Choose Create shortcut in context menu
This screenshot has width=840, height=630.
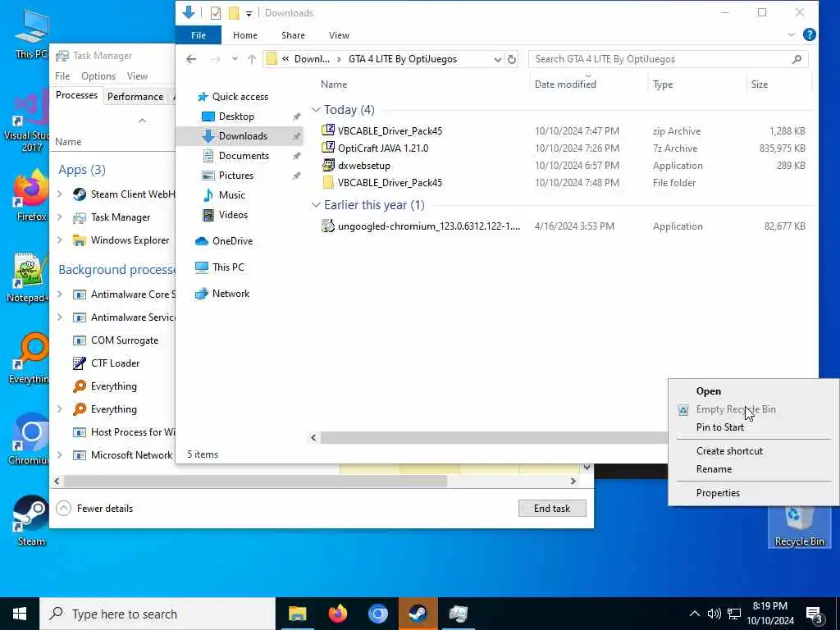[729, 451]
